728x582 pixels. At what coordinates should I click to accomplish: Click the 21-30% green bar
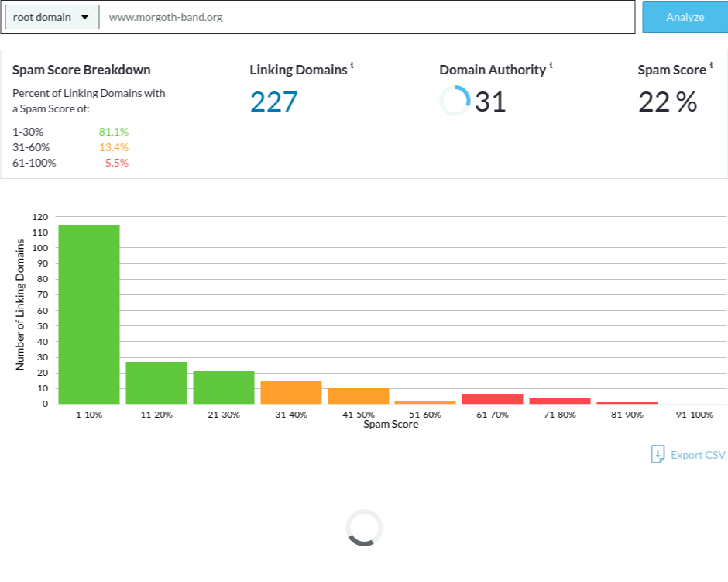(x=224, y=387)
